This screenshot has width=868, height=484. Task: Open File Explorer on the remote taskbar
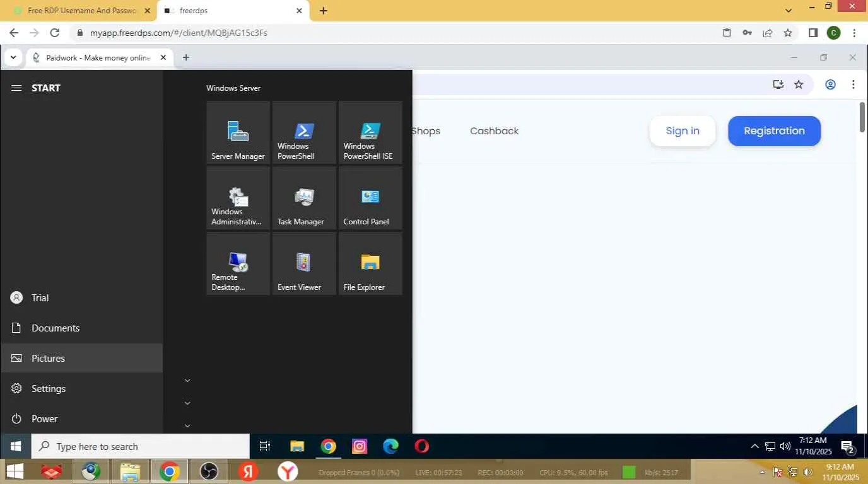coord(297,446)
